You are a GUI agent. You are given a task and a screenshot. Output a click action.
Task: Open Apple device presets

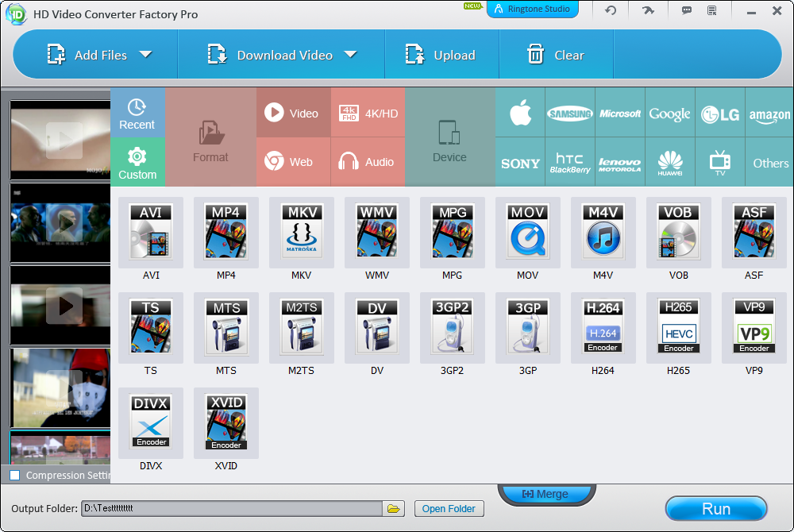[x=520, y=113]
